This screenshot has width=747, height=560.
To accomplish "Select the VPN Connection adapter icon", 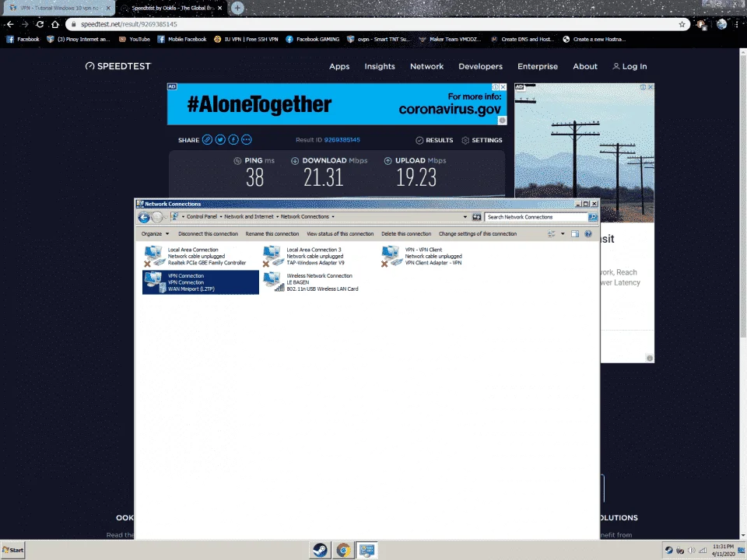I will click(155, 282).
